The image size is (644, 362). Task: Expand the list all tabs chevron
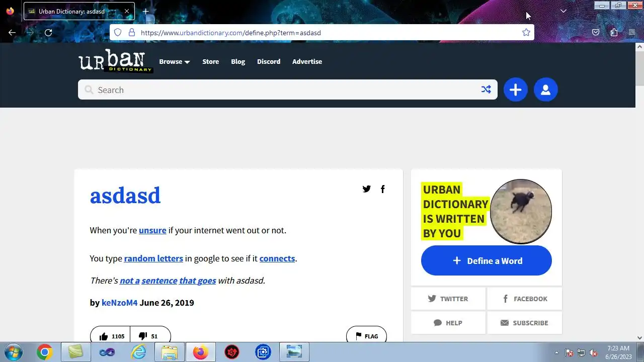563,11
